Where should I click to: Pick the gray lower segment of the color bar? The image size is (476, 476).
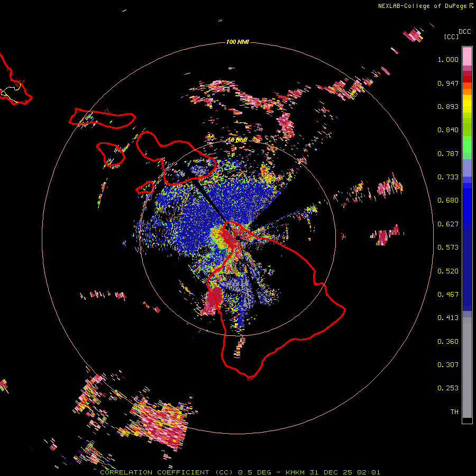[467, 368]
